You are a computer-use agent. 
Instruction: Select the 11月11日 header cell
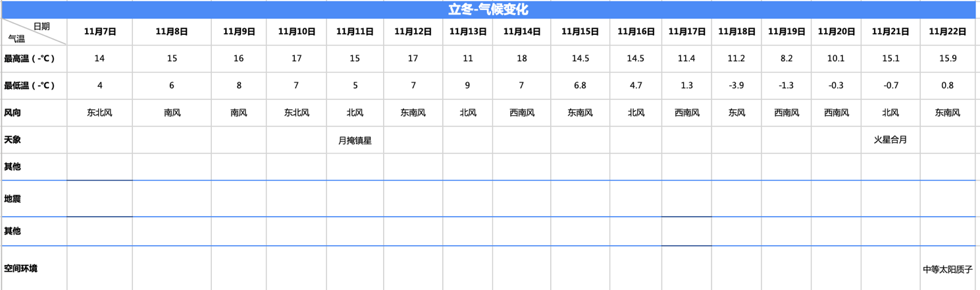(355, 32)
